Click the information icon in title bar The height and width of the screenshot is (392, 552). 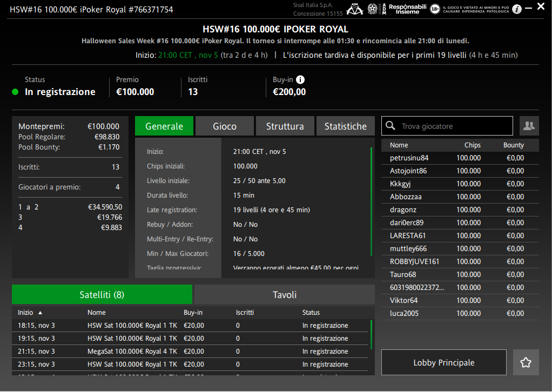tap(516, 9)
